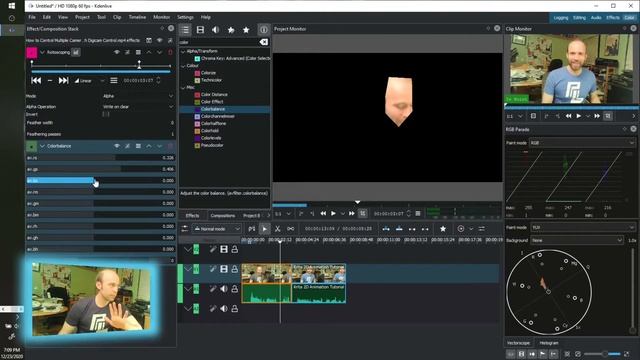640x360 pixels.
Task: Select the Krita 2D Animation Tutorial video clip
Action: coord(319,273)
